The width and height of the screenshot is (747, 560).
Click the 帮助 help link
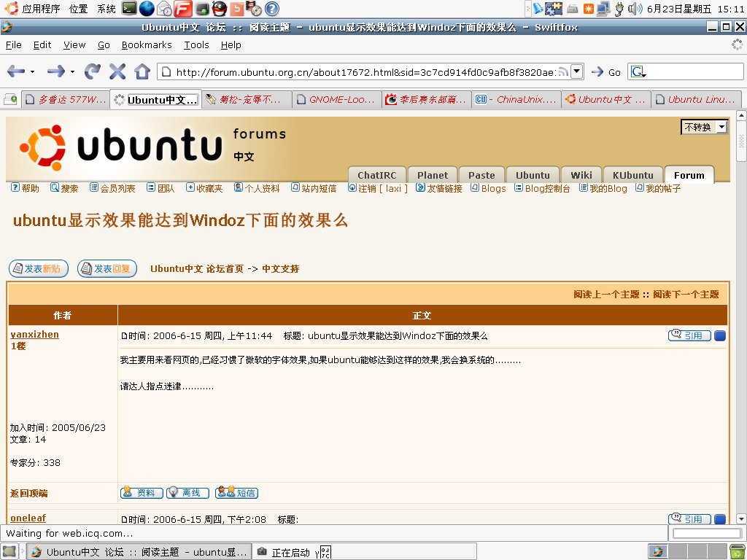[25, 188]
